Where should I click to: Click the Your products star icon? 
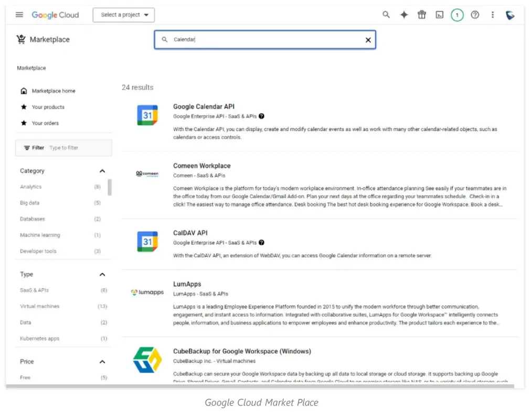(x=24, y=107)
